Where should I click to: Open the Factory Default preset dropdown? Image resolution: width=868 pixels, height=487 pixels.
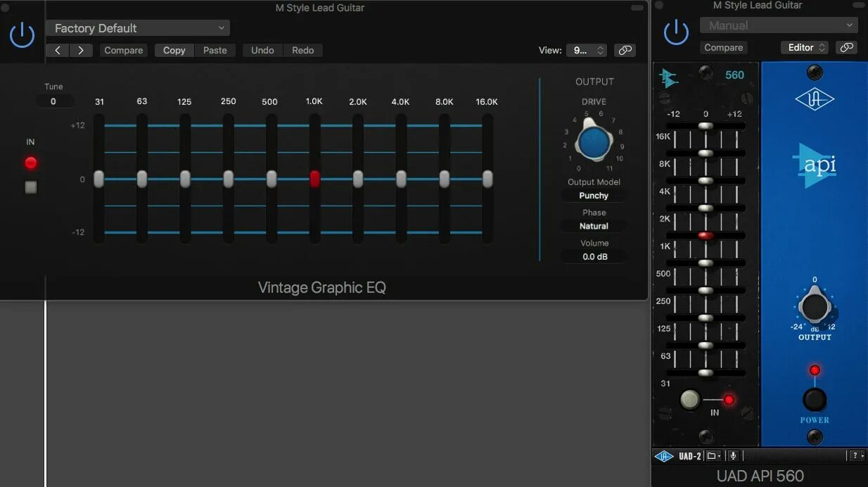click(138, 28)
